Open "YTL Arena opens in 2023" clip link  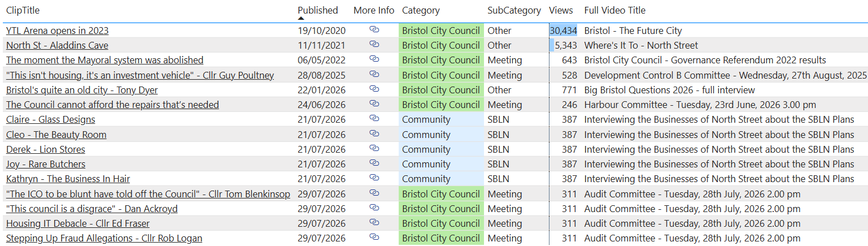57,31
